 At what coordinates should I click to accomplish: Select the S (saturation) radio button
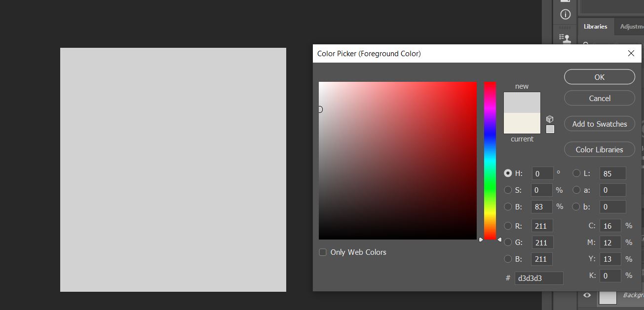point(508,190)
